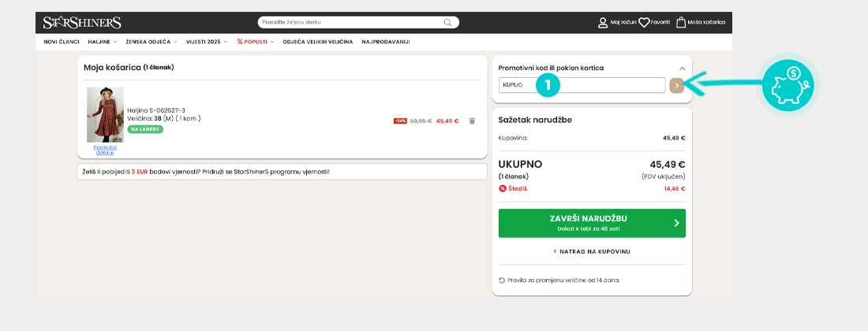This screenshot has height=331, width=868.
Task: Click ZAVRŠI NARUDŽBU green button
Action: (592, 223)
